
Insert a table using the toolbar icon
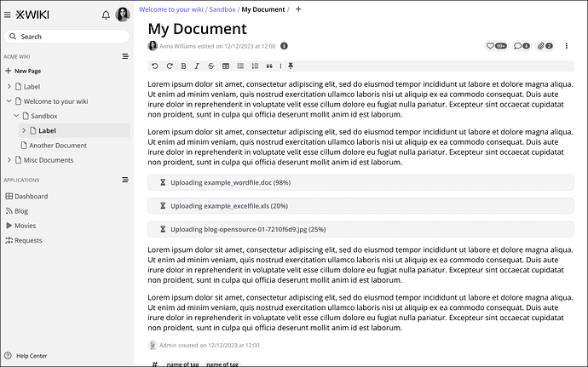point(226,66)
